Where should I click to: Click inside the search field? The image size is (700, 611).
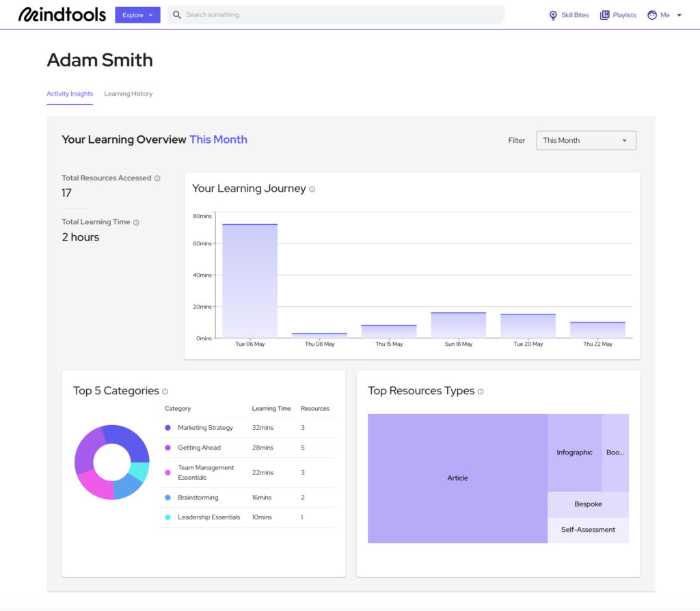tap(308, 14)
